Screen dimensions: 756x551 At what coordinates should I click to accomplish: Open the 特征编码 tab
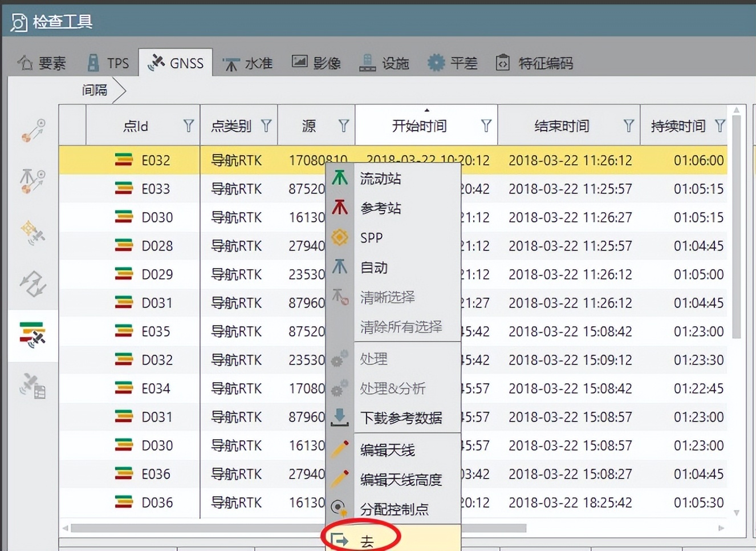tap(534, 63)
